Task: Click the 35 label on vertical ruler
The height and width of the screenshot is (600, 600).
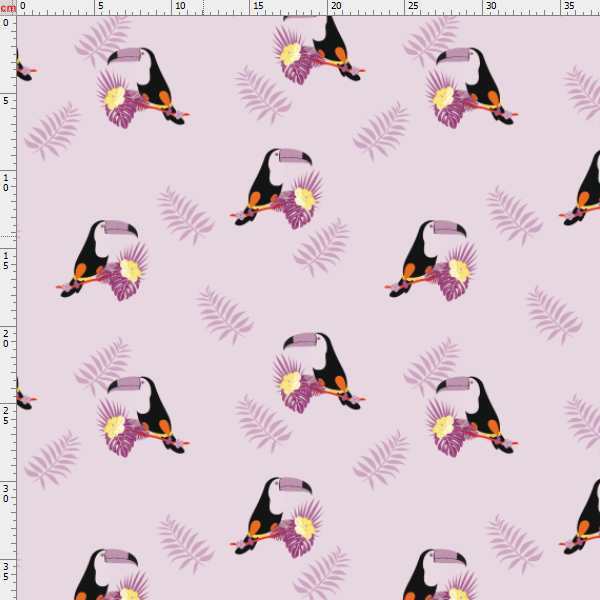Action: click(6, 571)
